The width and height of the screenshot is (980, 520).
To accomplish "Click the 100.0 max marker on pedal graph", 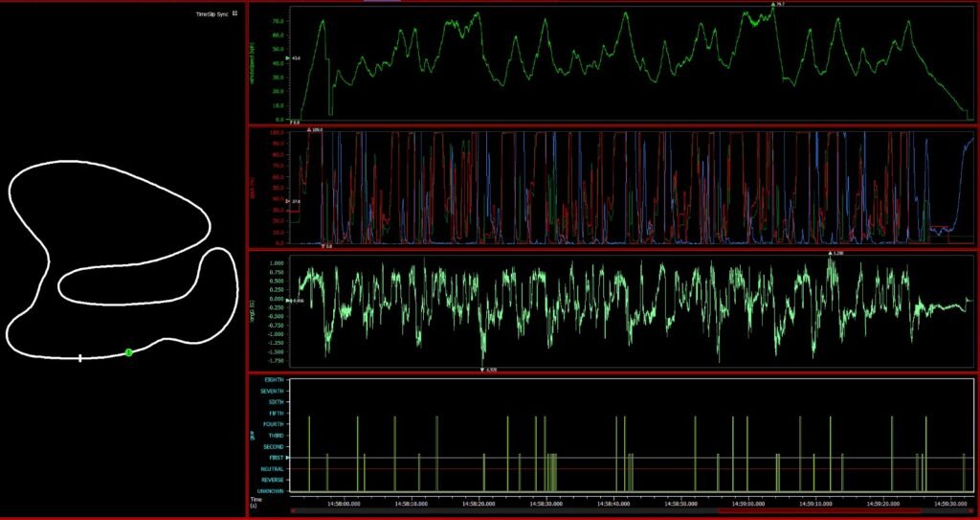I will point(309,129).
